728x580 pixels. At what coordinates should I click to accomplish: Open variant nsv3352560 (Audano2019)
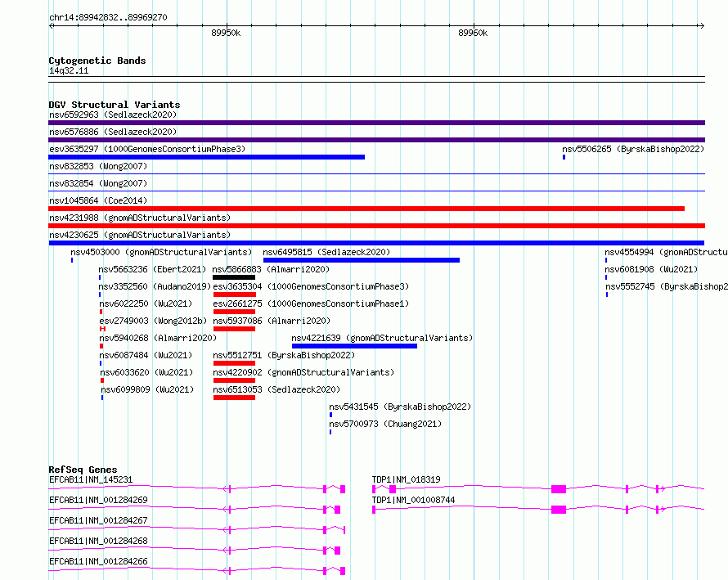[x=155, y=286]
